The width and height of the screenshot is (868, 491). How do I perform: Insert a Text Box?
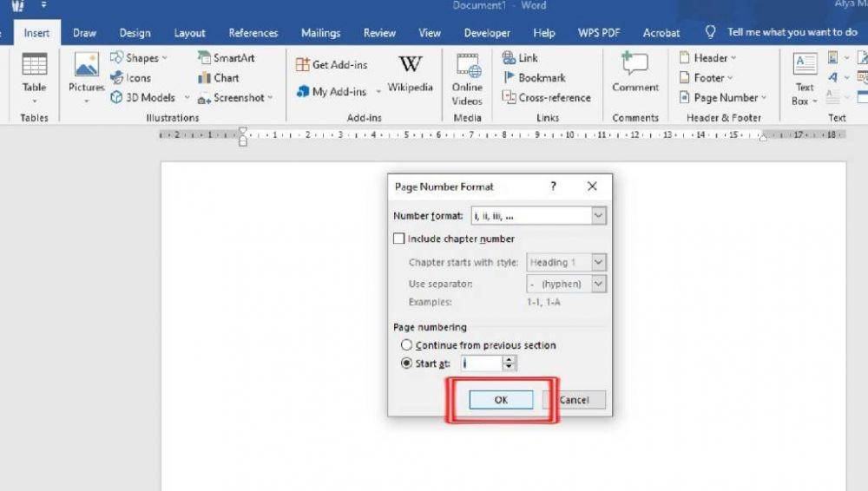pos(805,79)
